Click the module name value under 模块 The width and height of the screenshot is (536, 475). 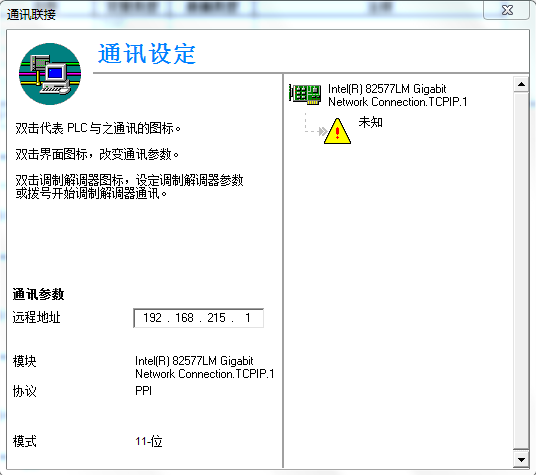coord(204,367)
